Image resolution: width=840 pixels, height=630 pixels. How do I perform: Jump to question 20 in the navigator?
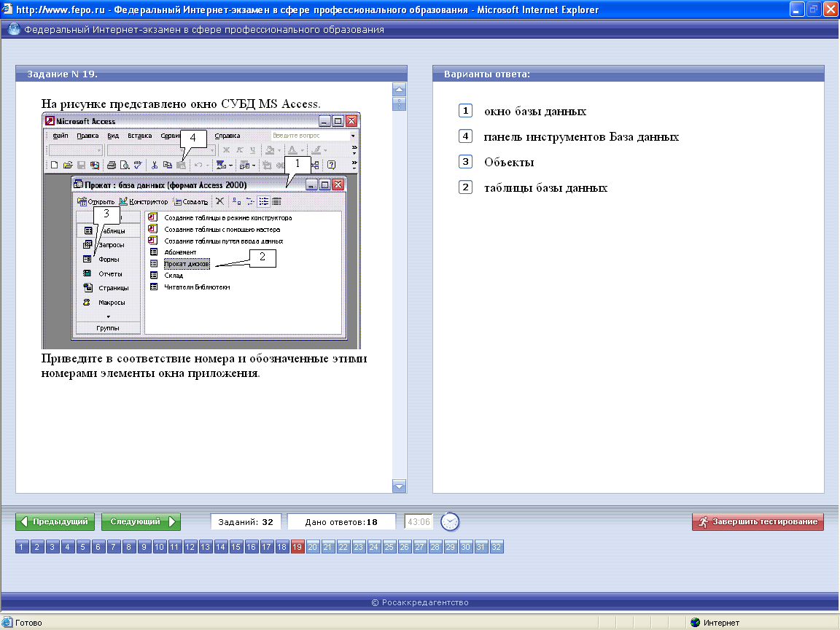click(313, 547)
